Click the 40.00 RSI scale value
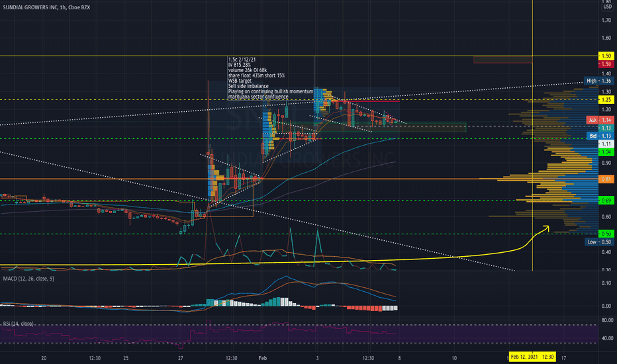Screen dimensions: 617x364 (607, 338)
